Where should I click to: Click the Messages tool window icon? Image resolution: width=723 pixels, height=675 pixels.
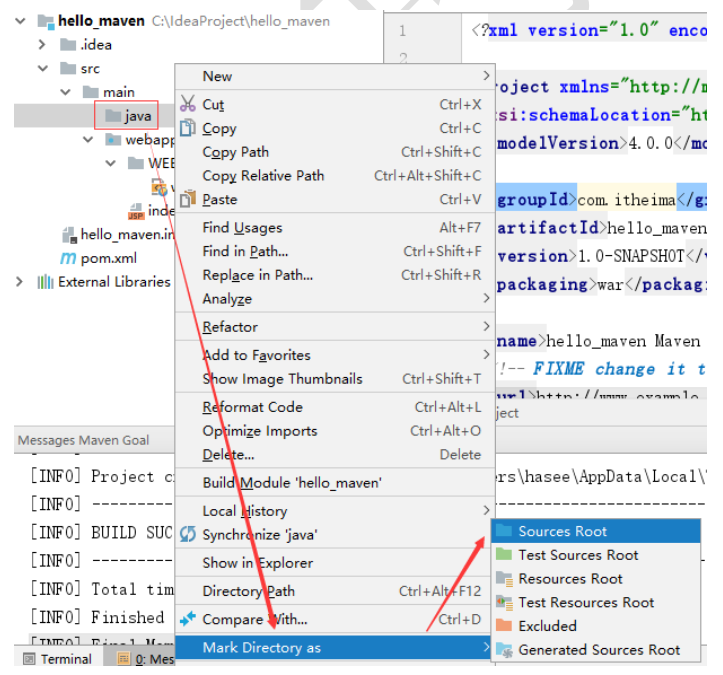point(124,659)
